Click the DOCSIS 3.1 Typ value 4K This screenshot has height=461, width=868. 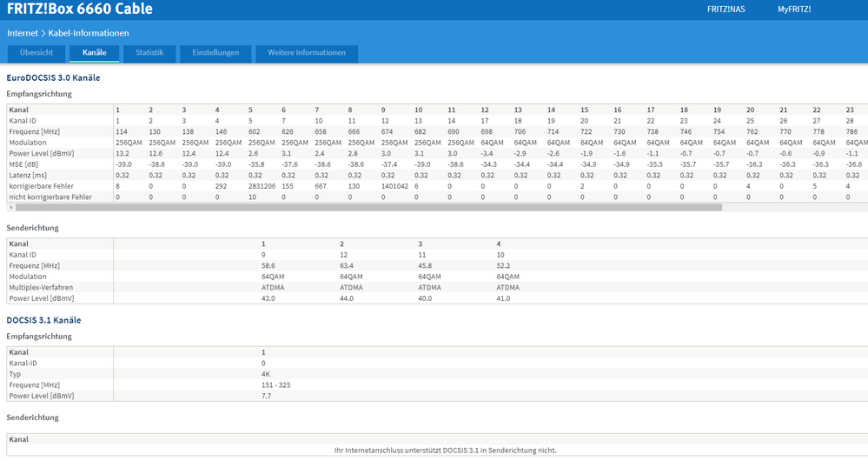[266, 375]
